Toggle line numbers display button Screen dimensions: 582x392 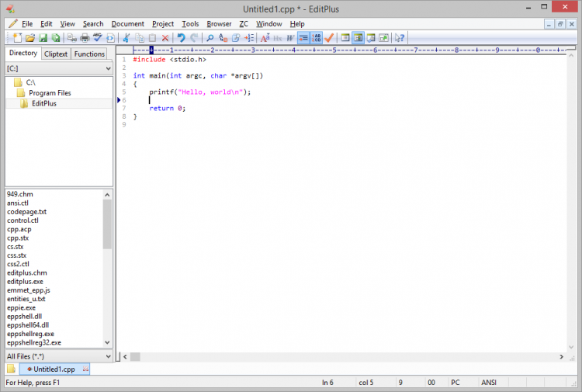(x=317, y=37)
